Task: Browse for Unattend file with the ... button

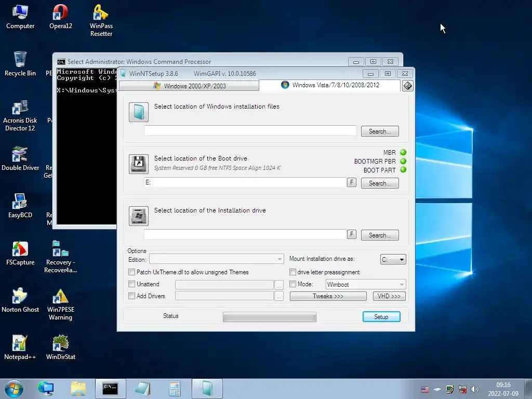Action: [x=278, y=285]
